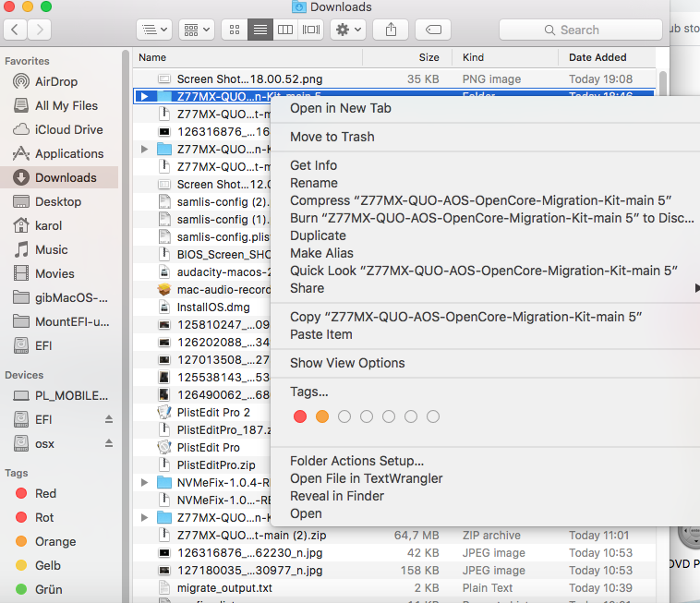Apply the red tag color dot

point(300,416)
